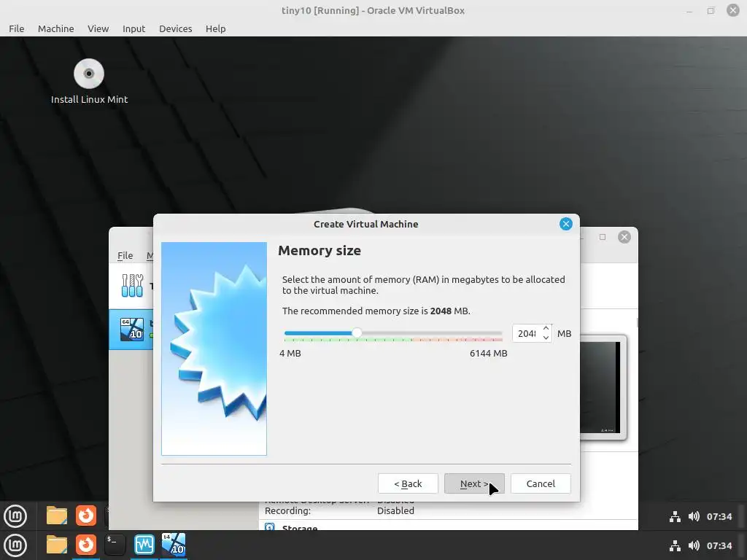Open the Install Linux Mint desktop icon
Image resolution: width=747 pixels, height=560 pixels.
tap(89, 82)
